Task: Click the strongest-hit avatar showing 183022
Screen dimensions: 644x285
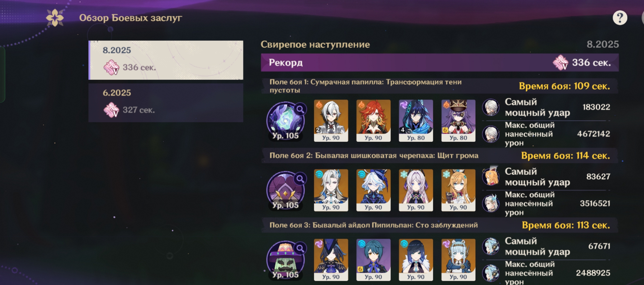Action: point(491,107)
